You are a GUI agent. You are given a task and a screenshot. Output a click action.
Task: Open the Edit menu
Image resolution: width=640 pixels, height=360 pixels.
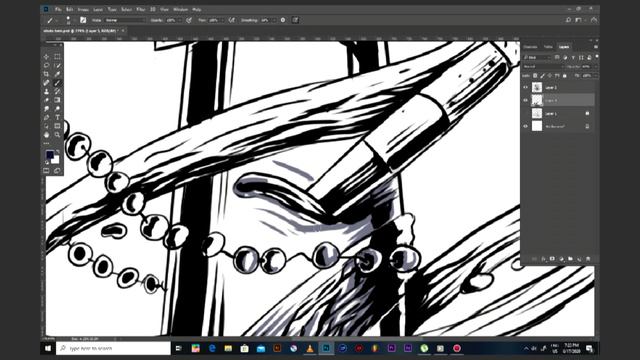click(70, 9)
